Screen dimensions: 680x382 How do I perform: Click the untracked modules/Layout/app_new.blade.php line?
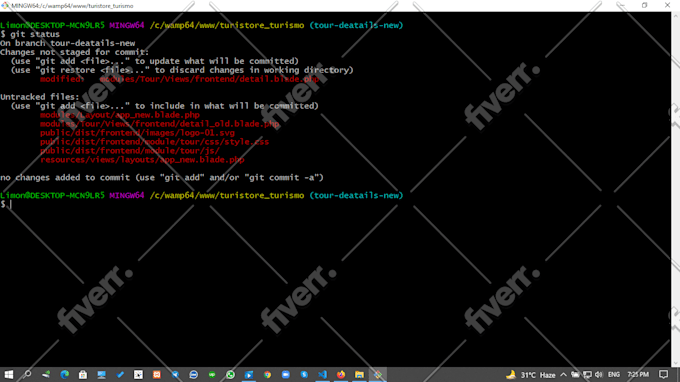tap(120, 115)
